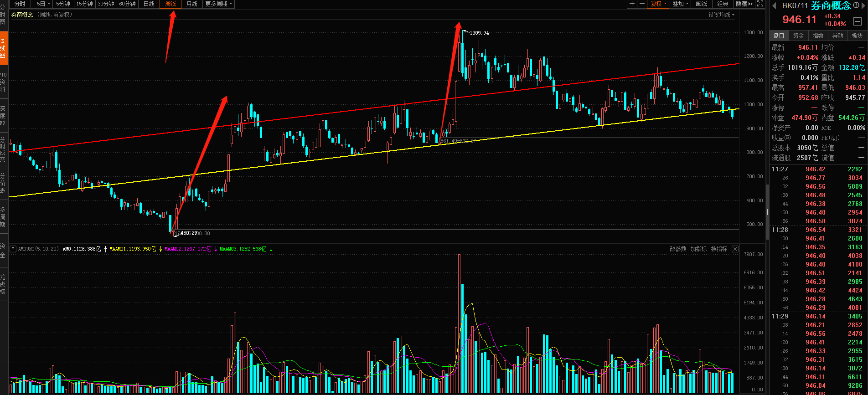Open the 分时图 sidebar item
Screen dimensions: 868x395
click(3, 15)
